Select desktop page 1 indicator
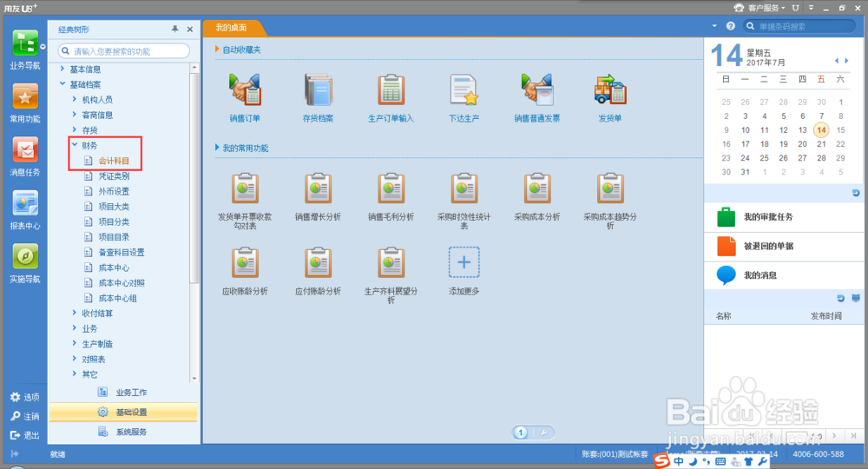Image resolution: width=868 pixels, height=469 pixels. pos(520,433)
